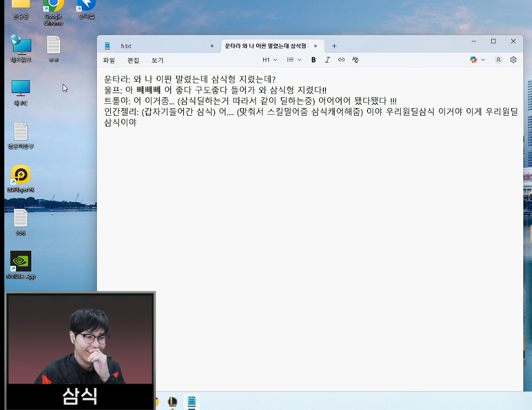This screenshot has width=532, height=410.
Task: Open the 파일 menu
Action: click(109, 60)
